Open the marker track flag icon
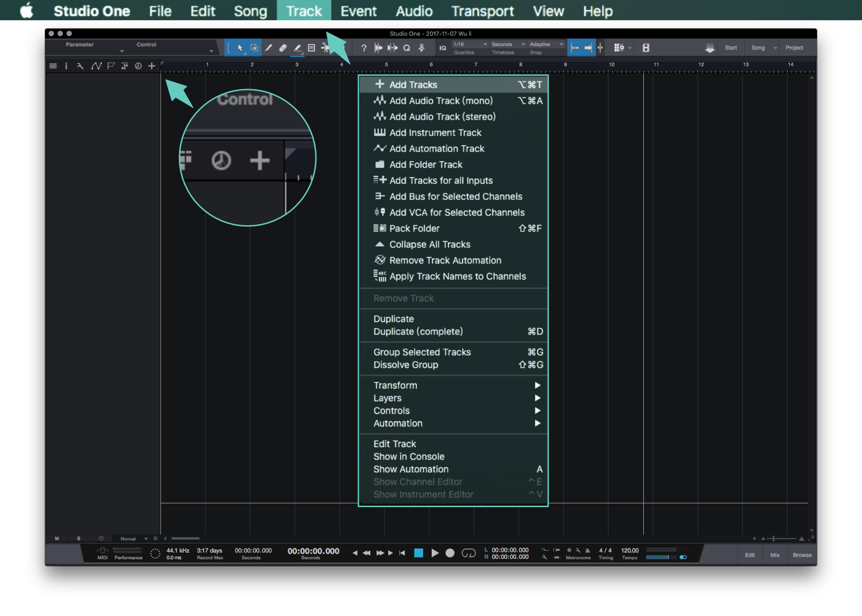 click(111, 66)
